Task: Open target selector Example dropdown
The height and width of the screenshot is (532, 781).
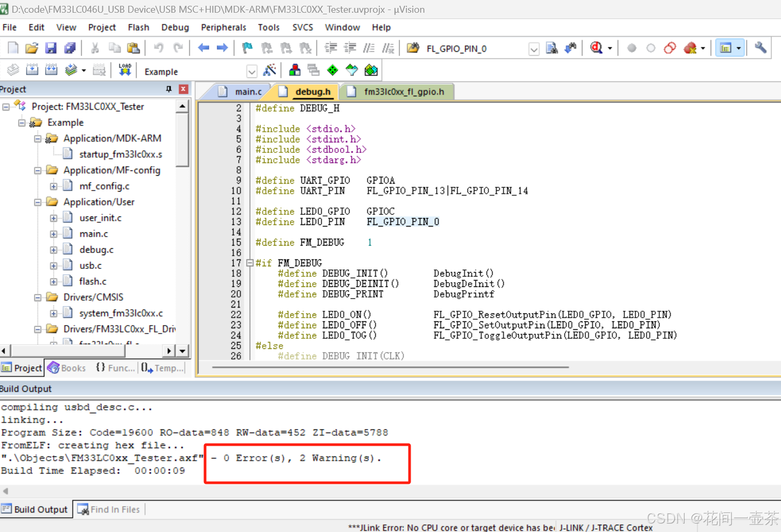Action: click(252, 71)
